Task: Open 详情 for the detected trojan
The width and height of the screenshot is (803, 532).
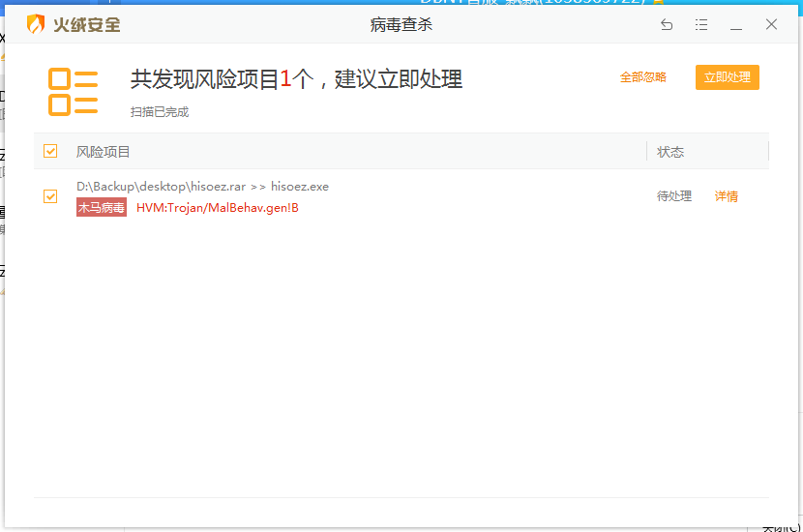Action: [x=726, y=196]
